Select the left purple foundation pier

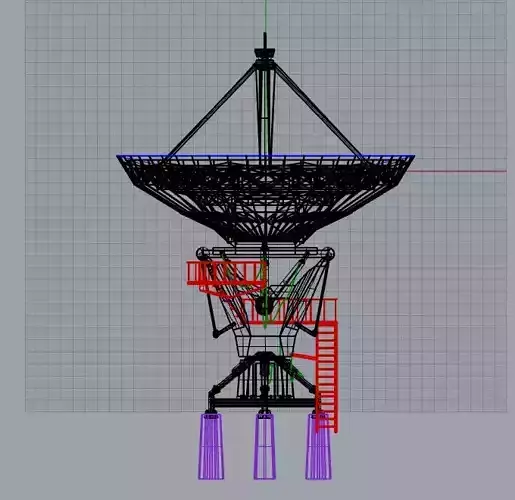(x=211, y=446)
